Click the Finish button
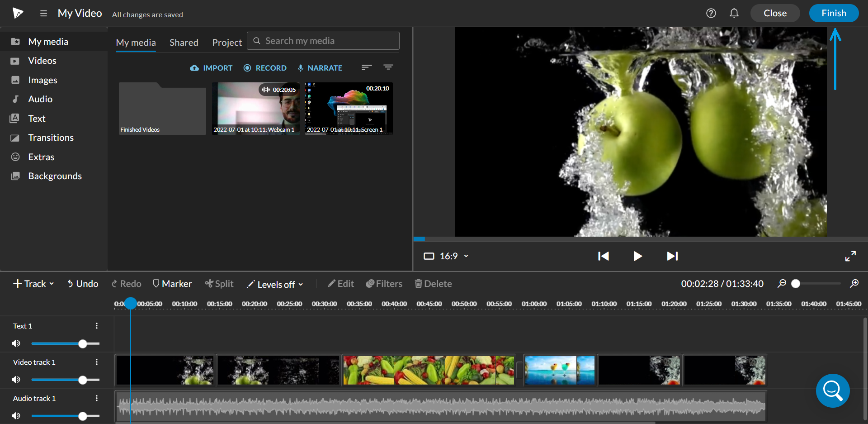Image resolution: width=868 pixels, height=424 pixels. 834,13
